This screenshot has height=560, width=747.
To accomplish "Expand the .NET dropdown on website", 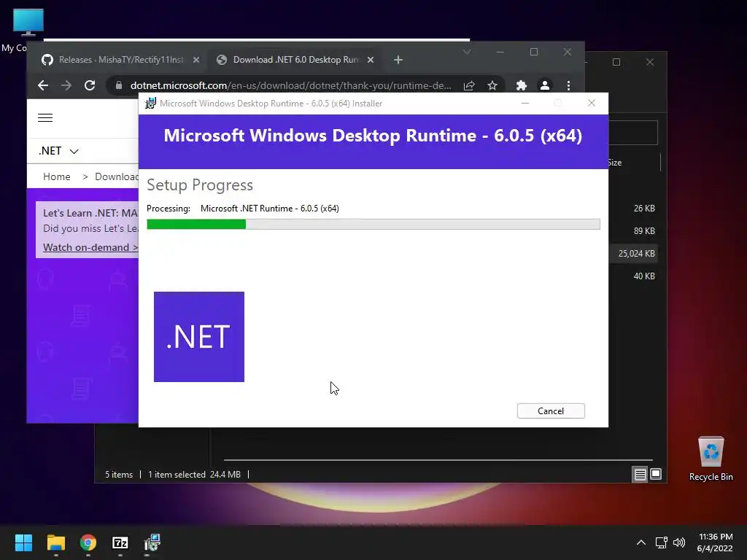I will point(58,151).
